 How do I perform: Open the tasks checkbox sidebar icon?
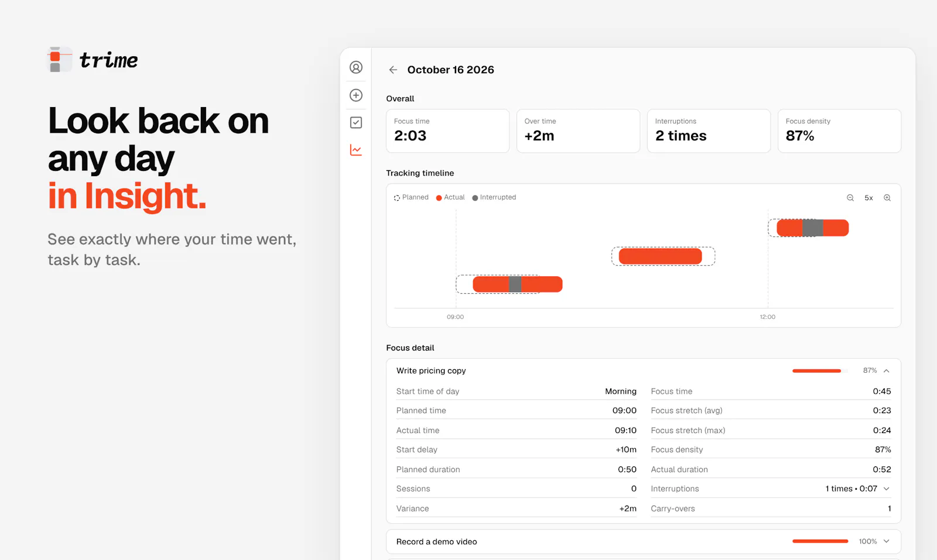[356, 122]
